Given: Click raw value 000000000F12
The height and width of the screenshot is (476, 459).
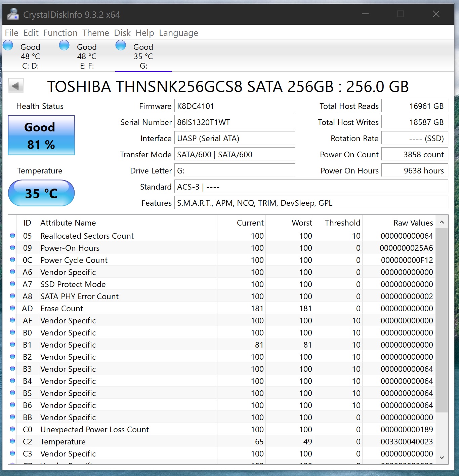Looking at the screenshot, I should [407, 260].
